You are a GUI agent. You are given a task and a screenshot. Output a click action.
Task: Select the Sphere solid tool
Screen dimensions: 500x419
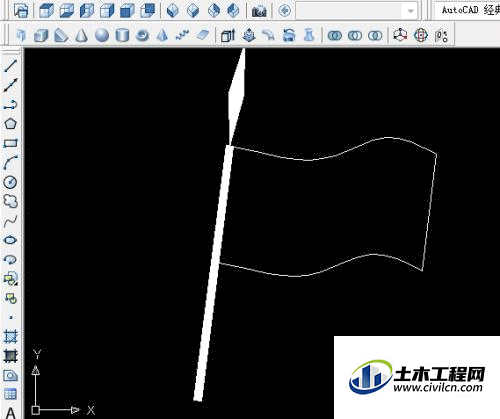[102, 35]
